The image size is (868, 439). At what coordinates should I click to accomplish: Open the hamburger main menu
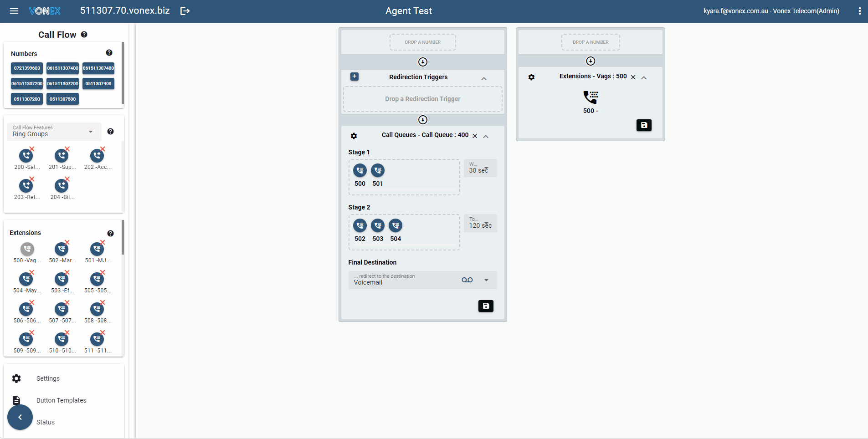(x=14, y=11)
